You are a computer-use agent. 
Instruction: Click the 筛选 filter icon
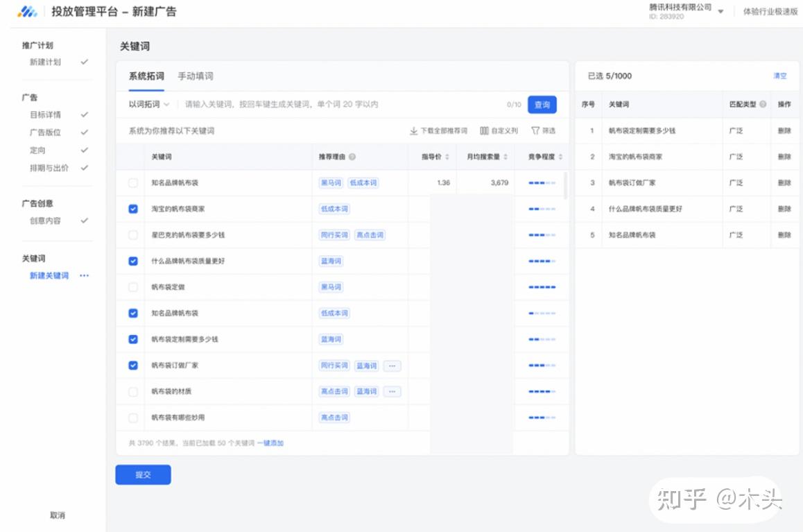click(535, 130)
